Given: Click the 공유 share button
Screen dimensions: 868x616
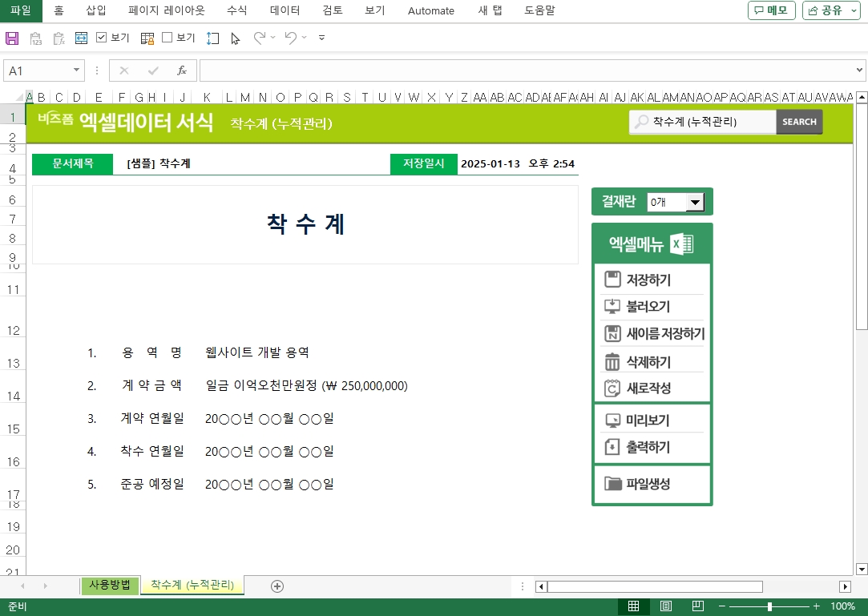Looking at the screenshot, I should click(x=825, y=10).
